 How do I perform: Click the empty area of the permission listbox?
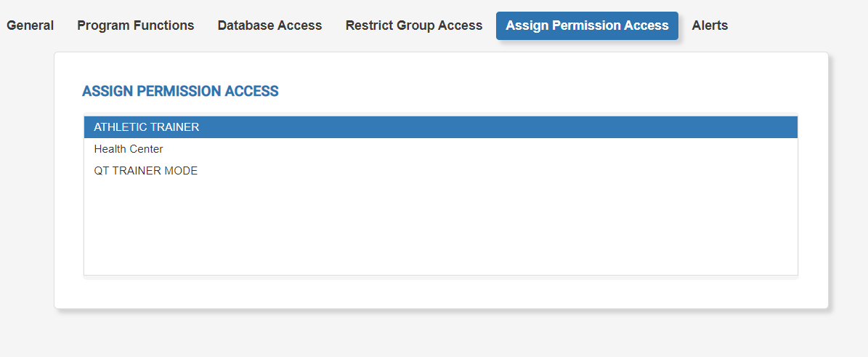point(441,228)
